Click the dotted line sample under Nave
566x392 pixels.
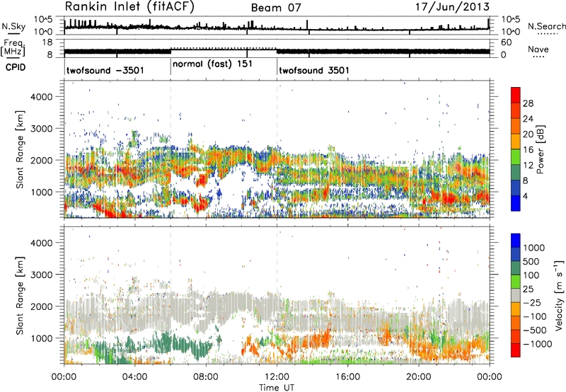point(539,57)
